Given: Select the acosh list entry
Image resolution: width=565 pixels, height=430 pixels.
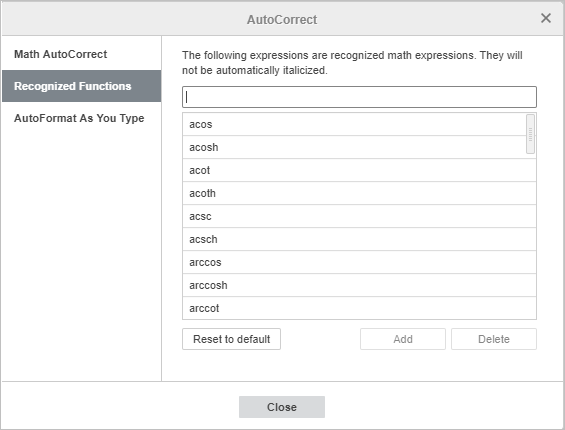Looking at the screenshot, I should tap(355, 147).
